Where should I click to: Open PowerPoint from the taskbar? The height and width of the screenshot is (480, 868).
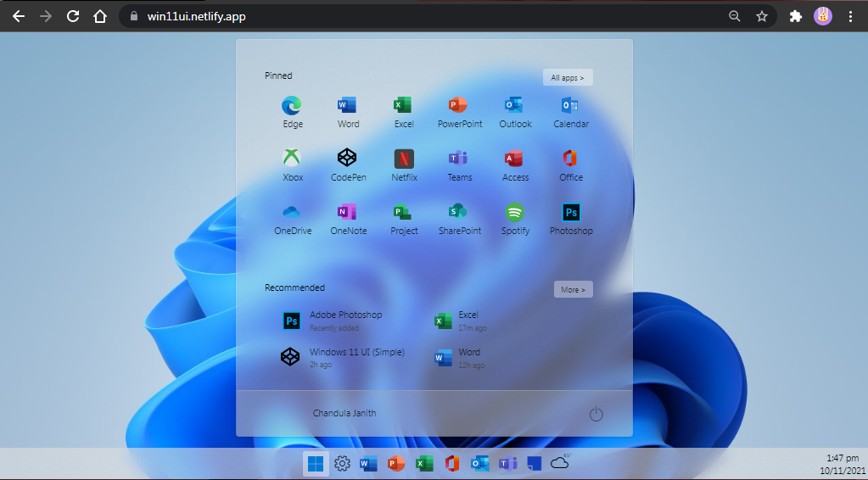[x=396, y=463]
